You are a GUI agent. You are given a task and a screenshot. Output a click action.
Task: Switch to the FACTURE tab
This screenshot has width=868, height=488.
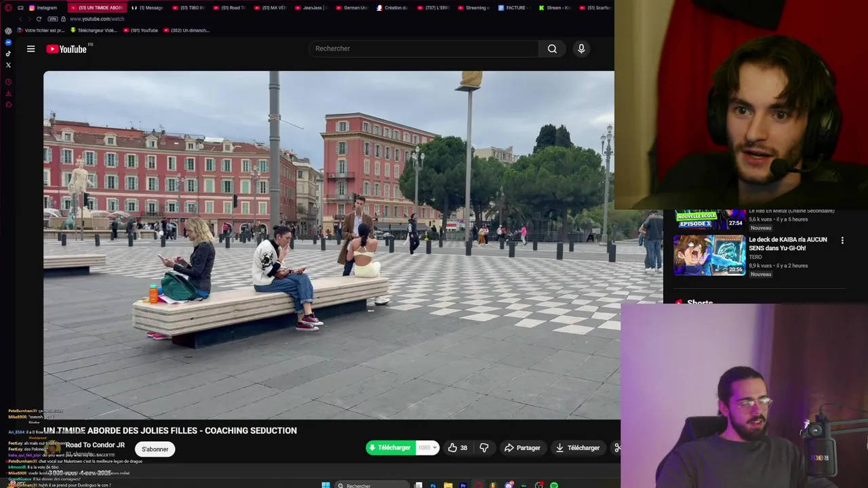[514, 7]
